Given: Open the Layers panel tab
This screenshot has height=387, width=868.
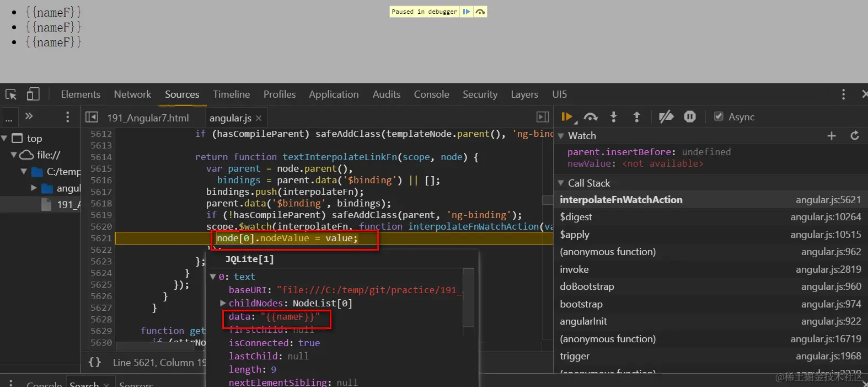Looking at the screenshot, I should [524, 94].
